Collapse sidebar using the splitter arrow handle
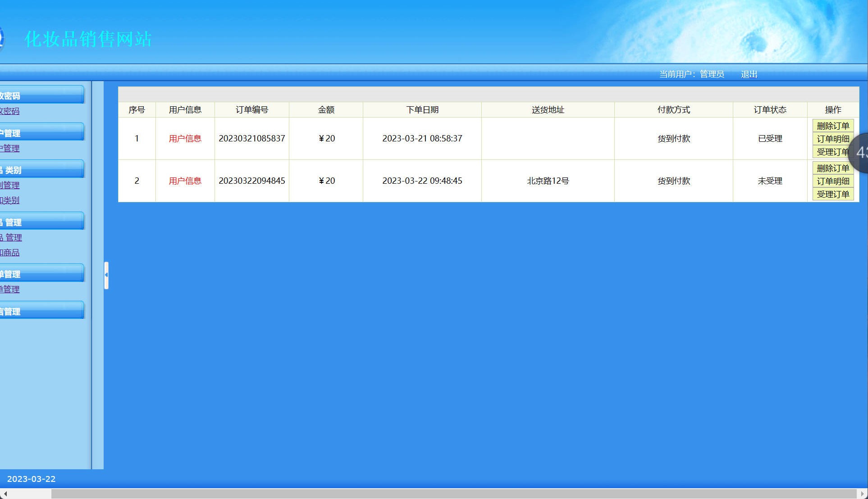The image size is (868, 499). pyautogui.click(x=106, y=275)
